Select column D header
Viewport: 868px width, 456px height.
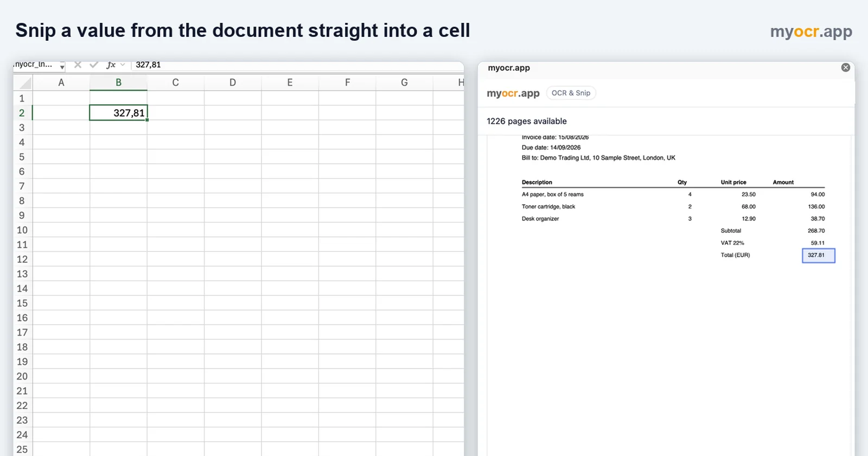[233, 83]
